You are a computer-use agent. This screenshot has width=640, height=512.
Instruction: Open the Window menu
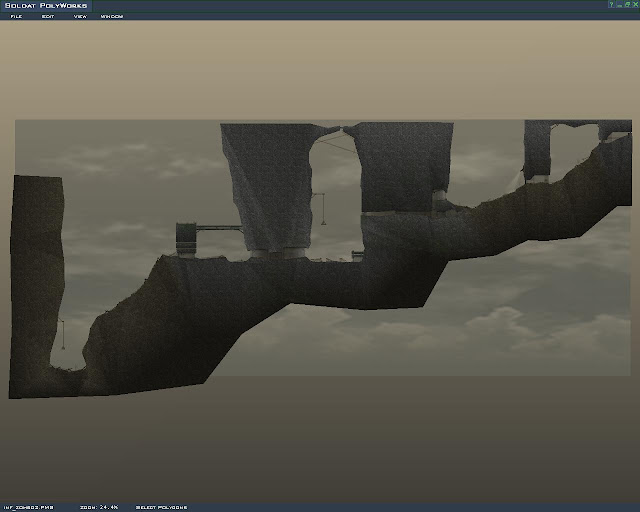pos(112,16)
